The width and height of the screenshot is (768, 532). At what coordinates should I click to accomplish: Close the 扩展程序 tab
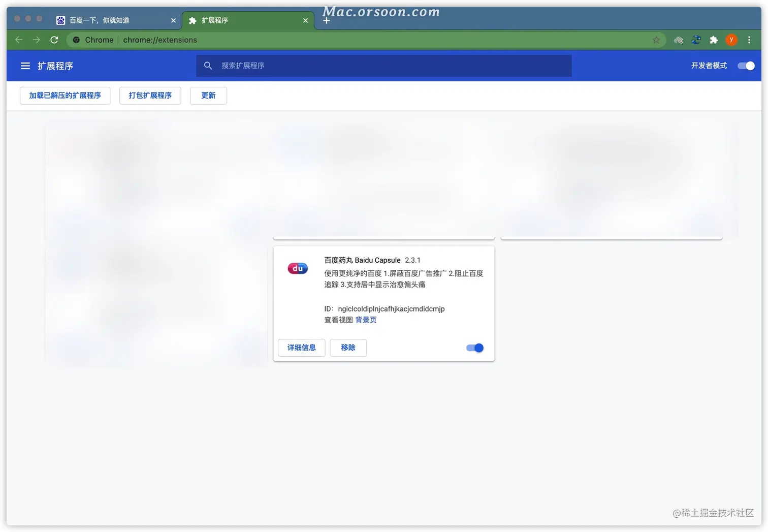point(305,20)
